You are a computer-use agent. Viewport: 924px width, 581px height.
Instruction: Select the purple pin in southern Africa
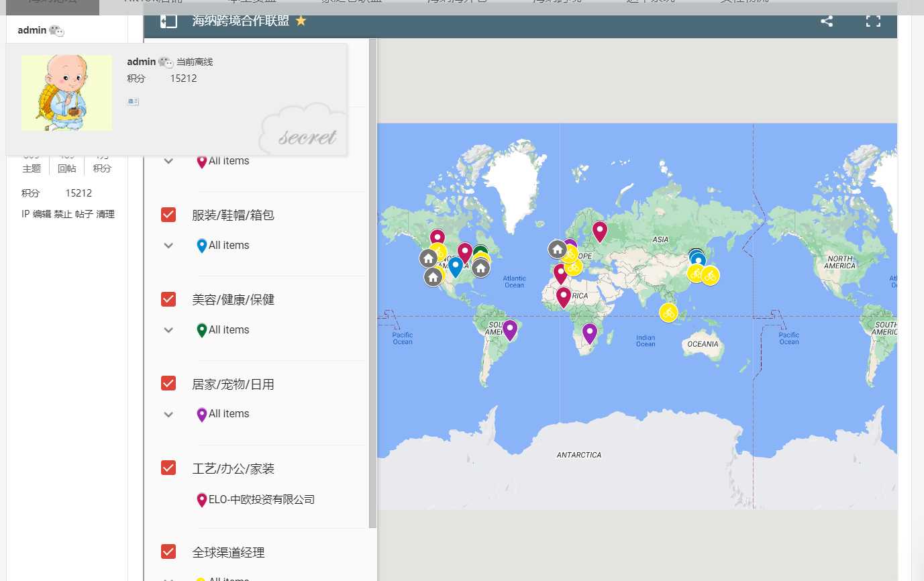[589, 332]
